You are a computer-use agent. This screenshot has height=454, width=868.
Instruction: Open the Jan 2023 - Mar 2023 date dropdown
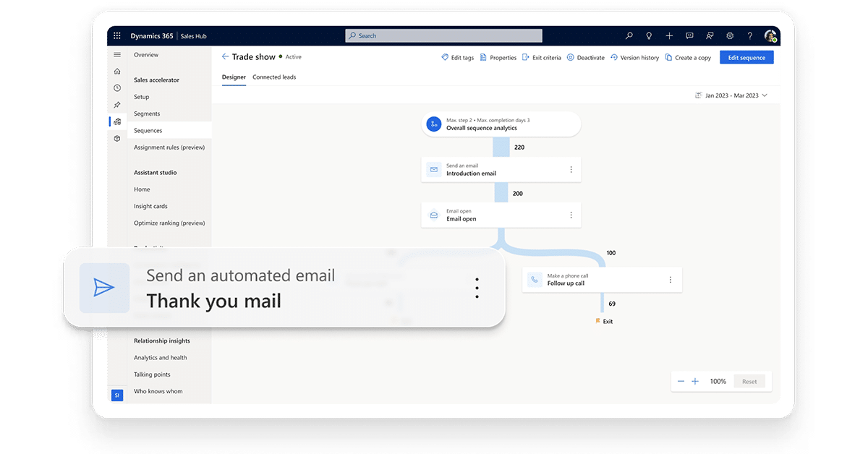tap(731, 95)
